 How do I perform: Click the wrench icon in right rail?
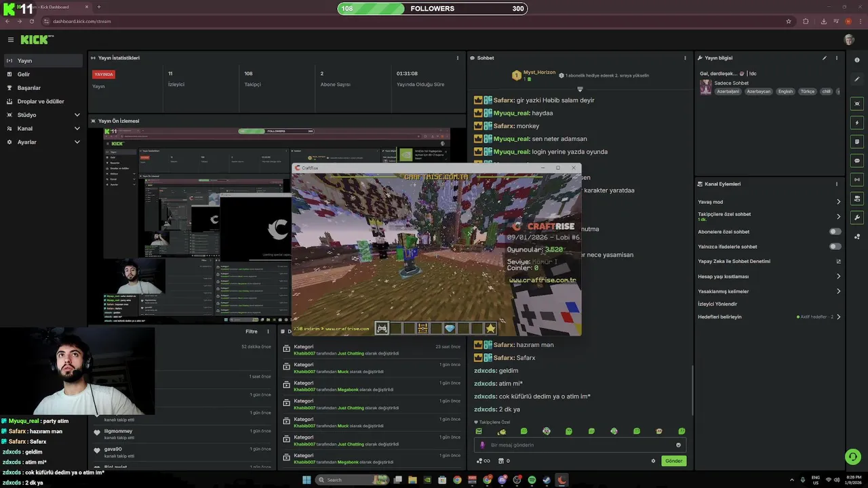click(x=857, y=218)
